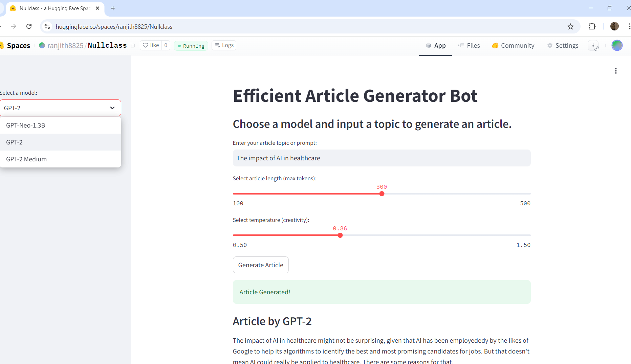Image resolution: width=631 pixels, height=364 pixels.
Task: Choose GPT-2 Medium from the model list
Action: (61, 159)
